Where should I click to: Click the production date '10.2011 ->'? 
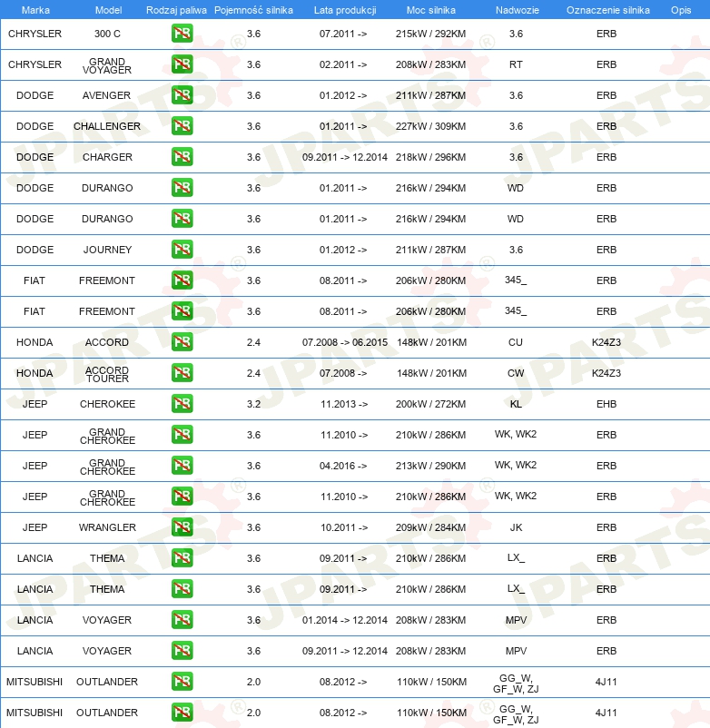pyautogui.click(x=343, y=527)
